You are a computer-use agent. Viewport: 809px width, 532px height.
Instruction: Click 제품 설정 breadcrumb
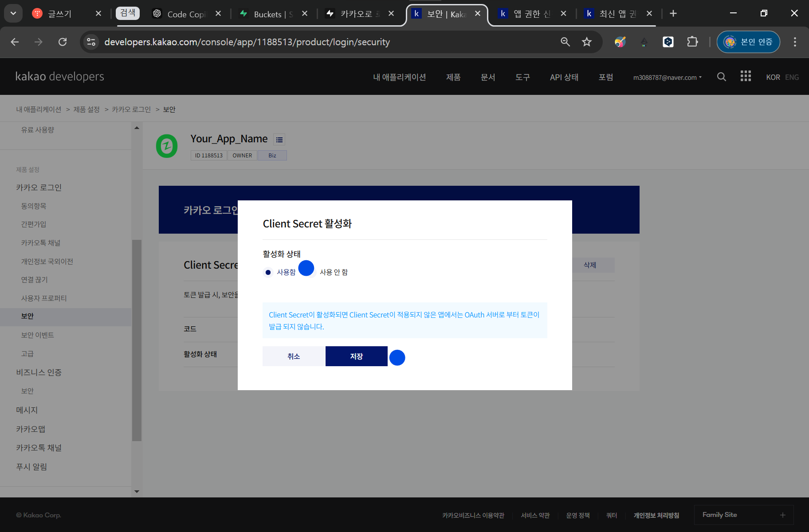86,110
